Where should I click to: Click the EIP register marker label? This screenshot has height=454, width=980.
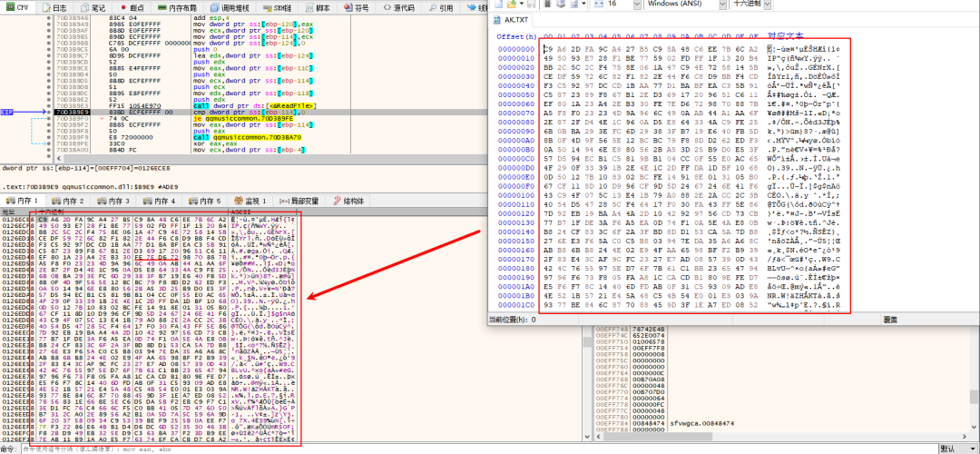[x=7, y=112]
